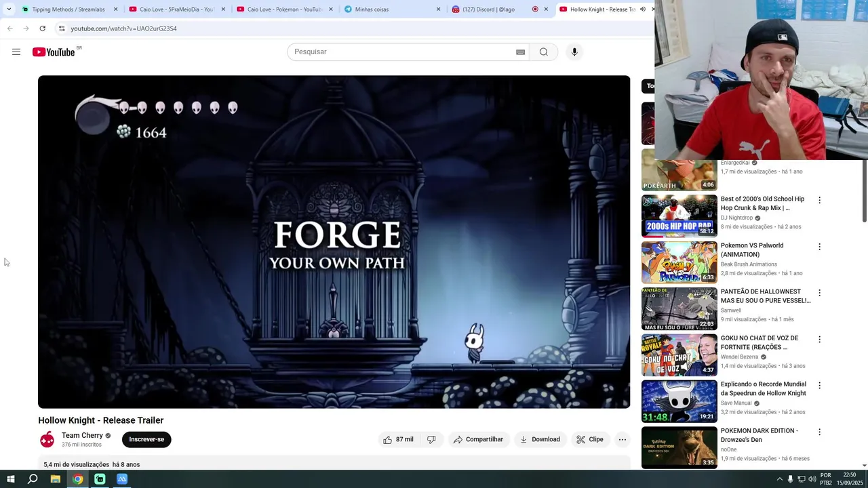The height and width of the screenshot is (488, 868).
Task: Click the address bar URL
Action: coord(123,28)
